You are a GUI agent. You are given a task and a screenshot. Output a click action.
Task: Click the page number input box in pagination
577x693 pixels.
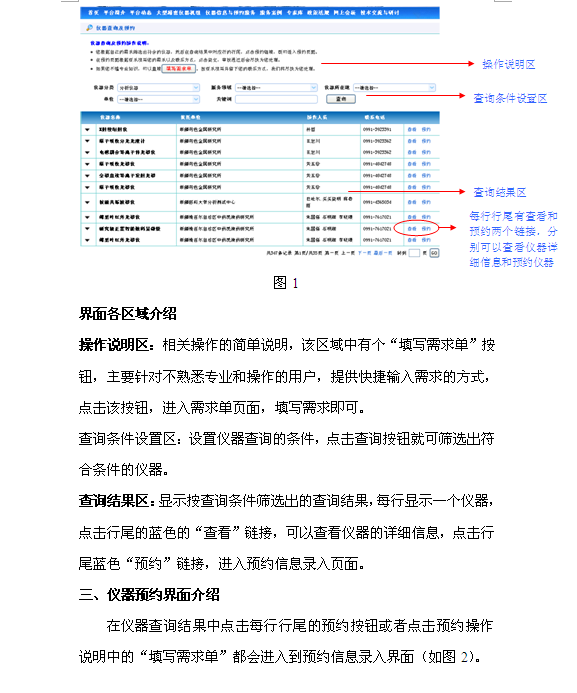click(414, 253)
